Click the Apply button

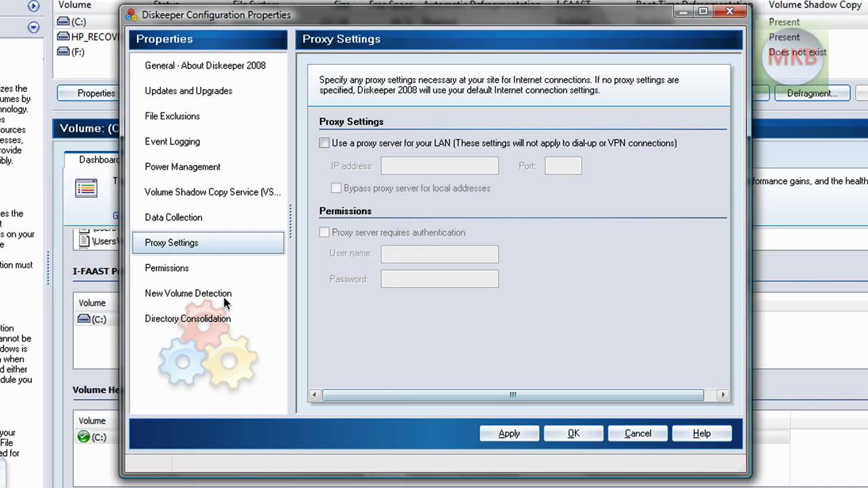pyautogui.click(x=509, y=433)
